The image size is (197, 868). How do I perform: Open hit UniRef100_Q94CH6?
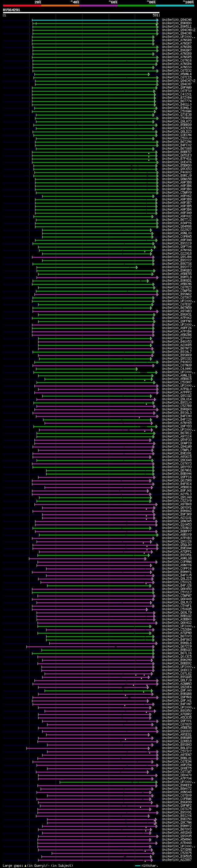coord(177,20)
